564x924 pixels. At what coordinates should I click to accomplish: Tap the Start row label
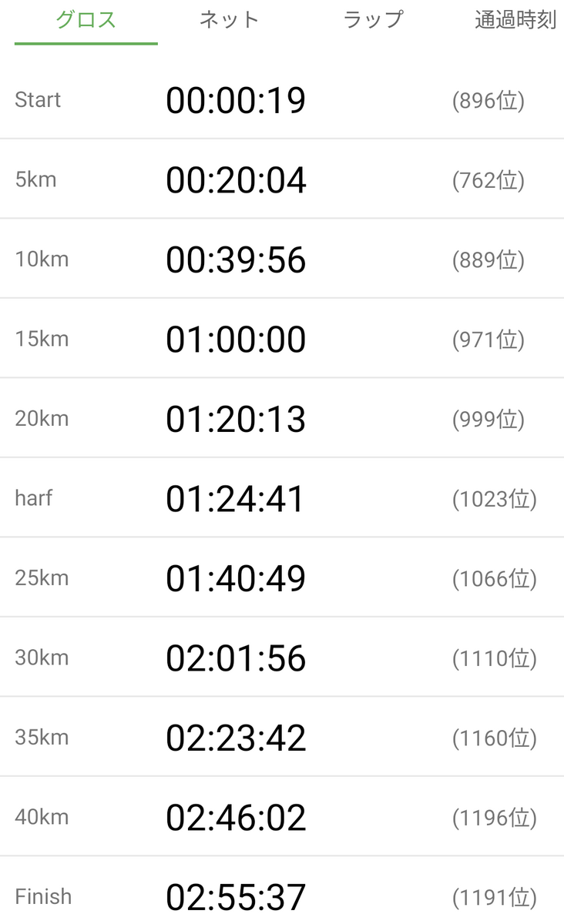38,100
